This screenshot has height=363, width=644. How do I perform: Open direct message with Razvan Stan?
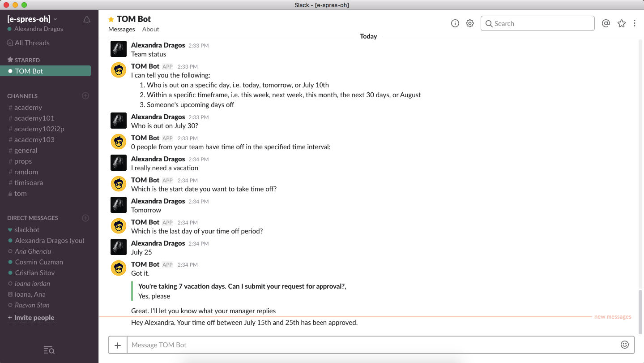(x=32, y=305)
